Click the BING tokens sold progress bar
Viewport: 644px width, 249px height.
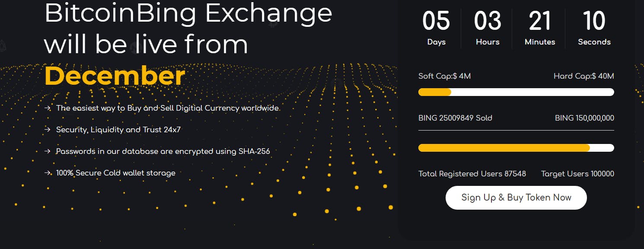point(516,148)
